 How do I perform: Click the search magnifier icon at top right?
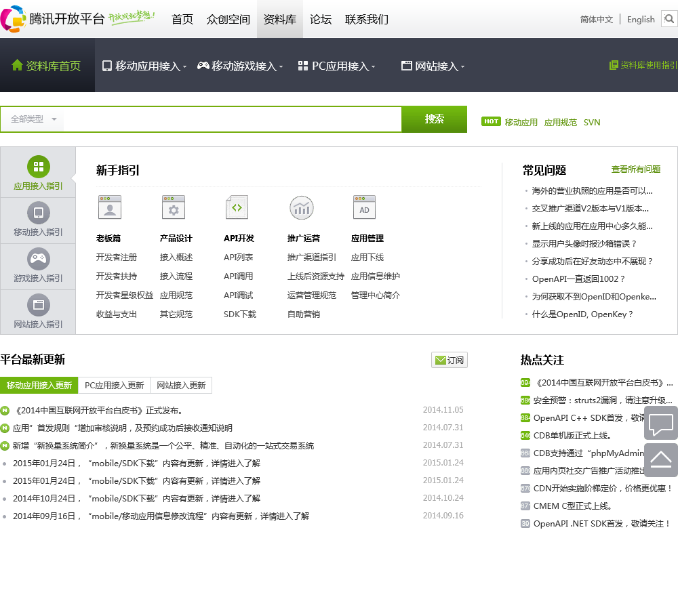(x=669, y=19)
